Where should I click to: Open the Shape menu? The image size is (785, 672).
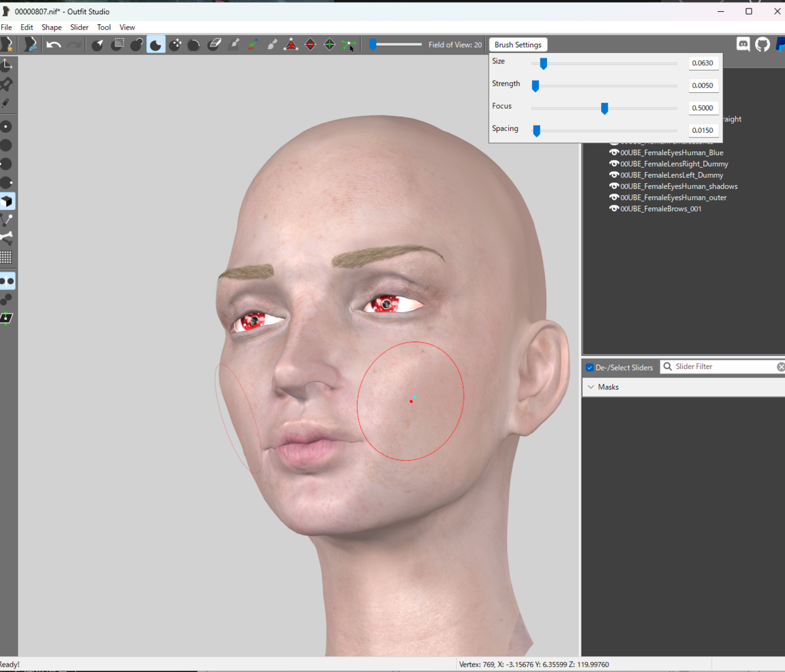click(x=52, y=27)
